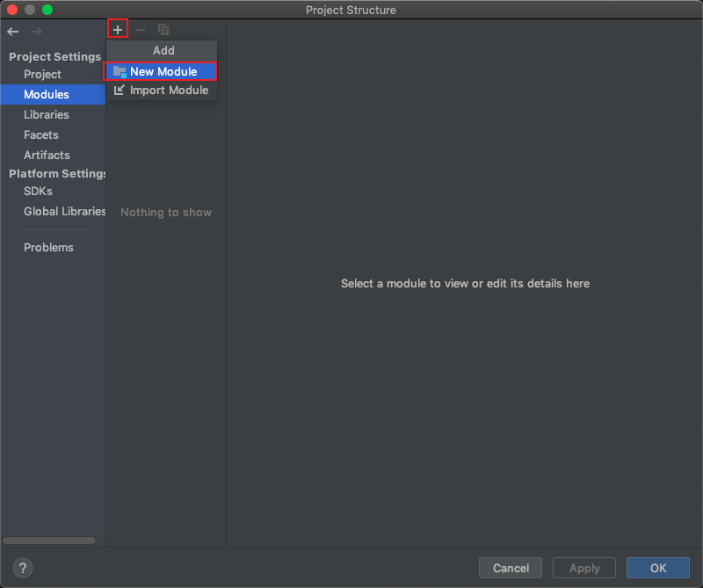Click the 'Nothing to show' text

[x=166, y=212]
